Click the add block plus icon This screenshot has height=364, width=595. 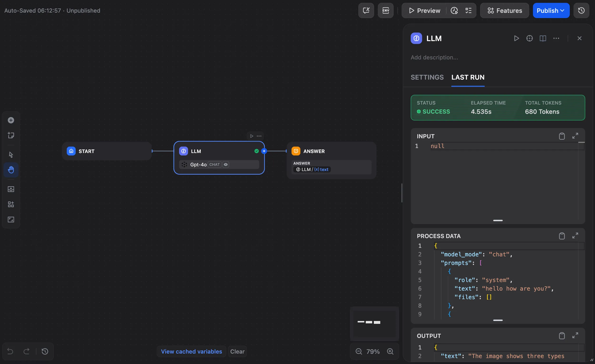point(11,120)
